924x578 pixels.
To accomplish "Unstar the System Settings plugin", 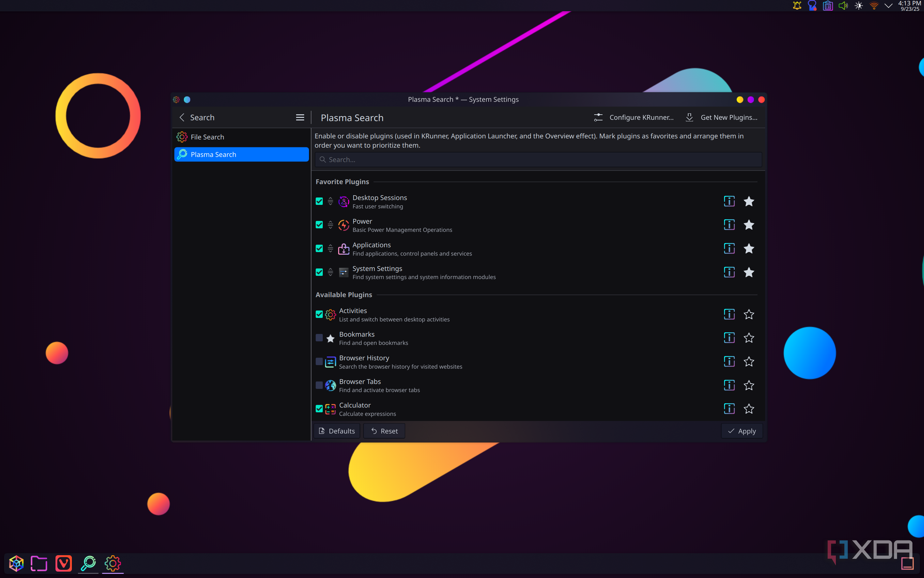I will pyautogui.click(x=749, y=272).
